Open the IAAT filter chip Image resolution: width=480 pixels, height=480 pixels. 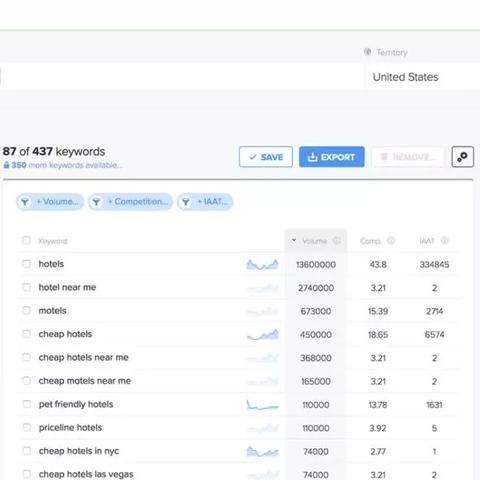pyautogui.click(x=205, y=202)
